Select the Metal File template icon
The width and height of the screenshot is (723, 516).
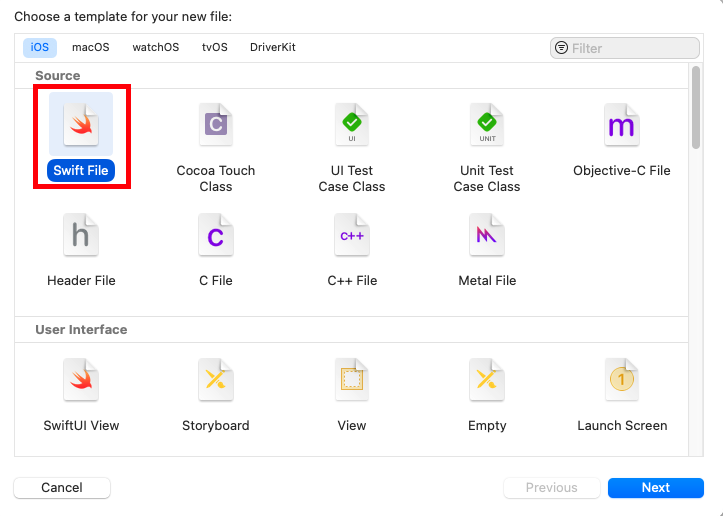487,235
